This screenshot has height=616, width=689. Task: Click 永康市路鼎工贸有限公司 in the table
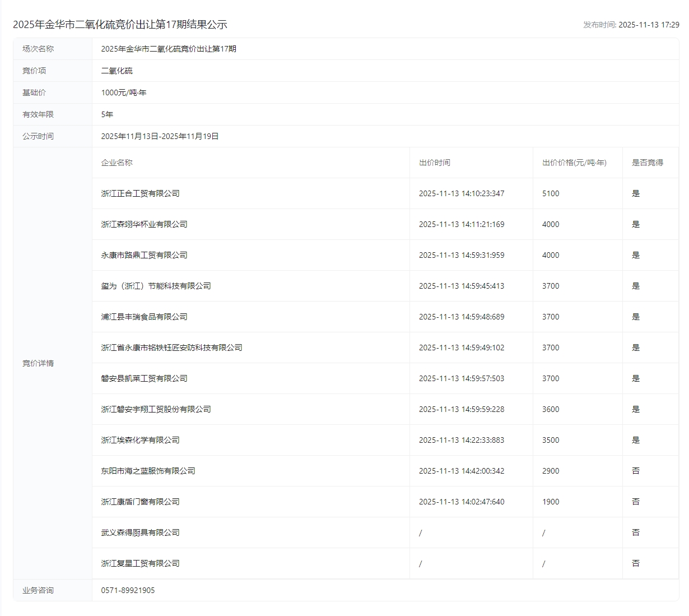click(x=144, y=255)
